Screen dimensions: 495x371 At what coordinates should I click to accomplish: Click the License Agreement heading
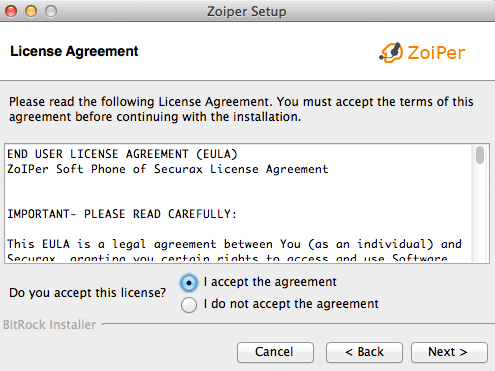[74, 51]
